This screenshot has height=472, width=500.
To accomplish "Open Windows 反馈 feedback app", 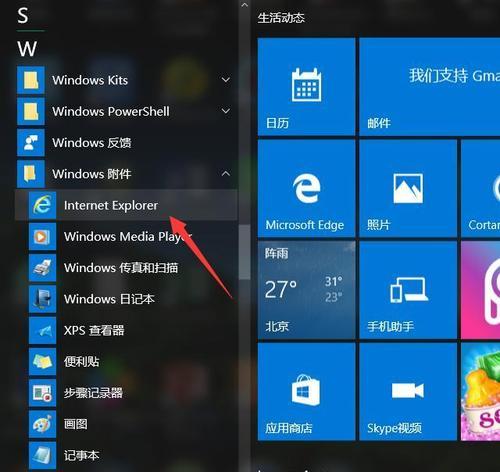I will [x=126, y=143].
